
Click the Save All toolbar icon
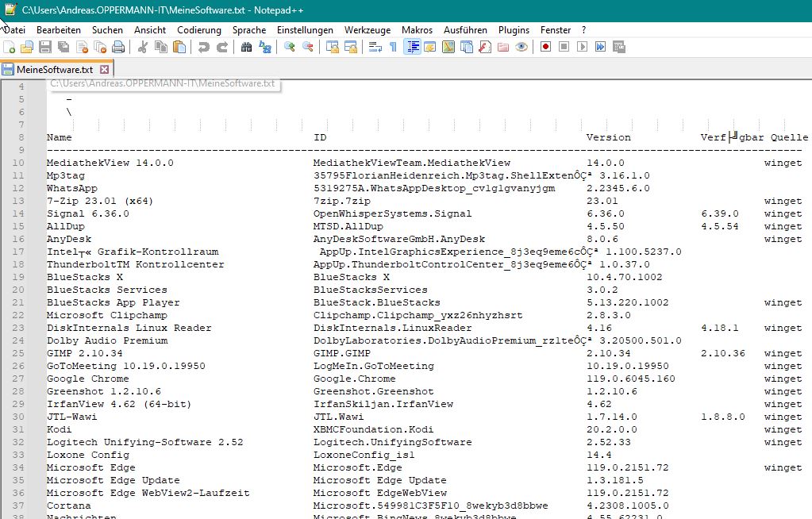pyautogui.click(x=63, y=47)
